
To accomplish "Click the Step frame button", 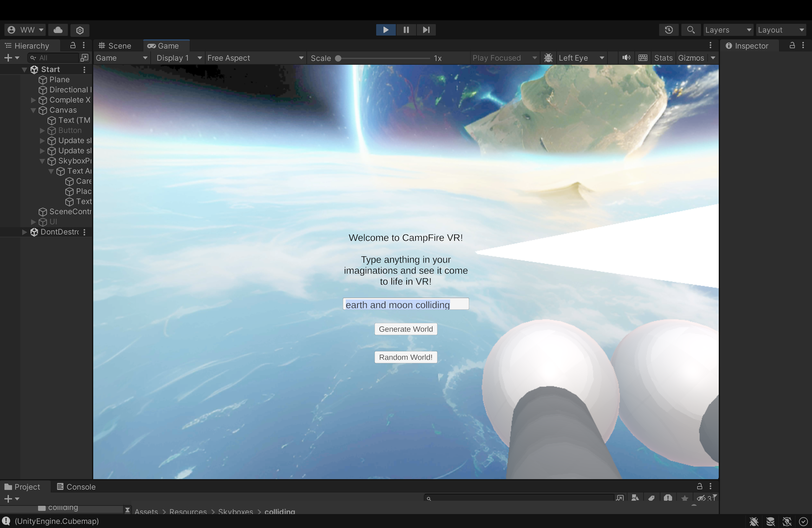I will pos(426,30).
